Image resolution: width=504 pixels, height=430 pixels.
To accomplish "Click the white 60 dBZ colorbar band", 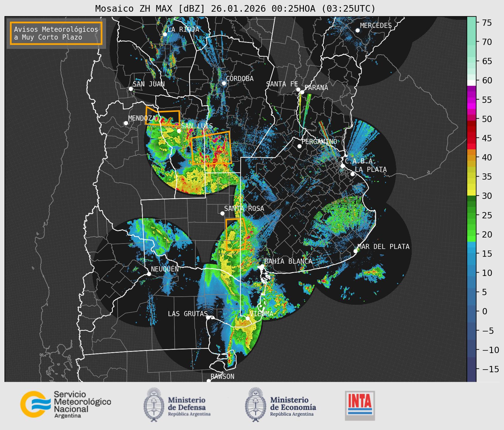I will pyautogui.click(x=471, y=83).
